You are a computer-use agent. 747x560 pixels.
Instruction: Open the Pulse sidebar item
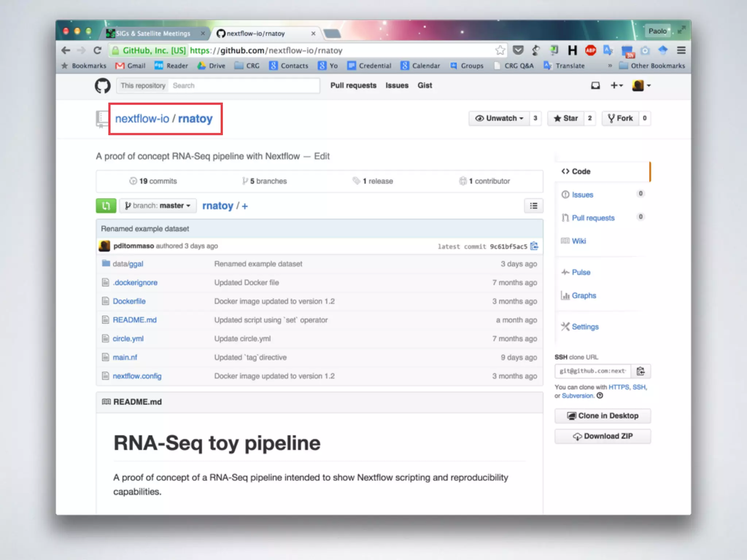pos(581,272)
